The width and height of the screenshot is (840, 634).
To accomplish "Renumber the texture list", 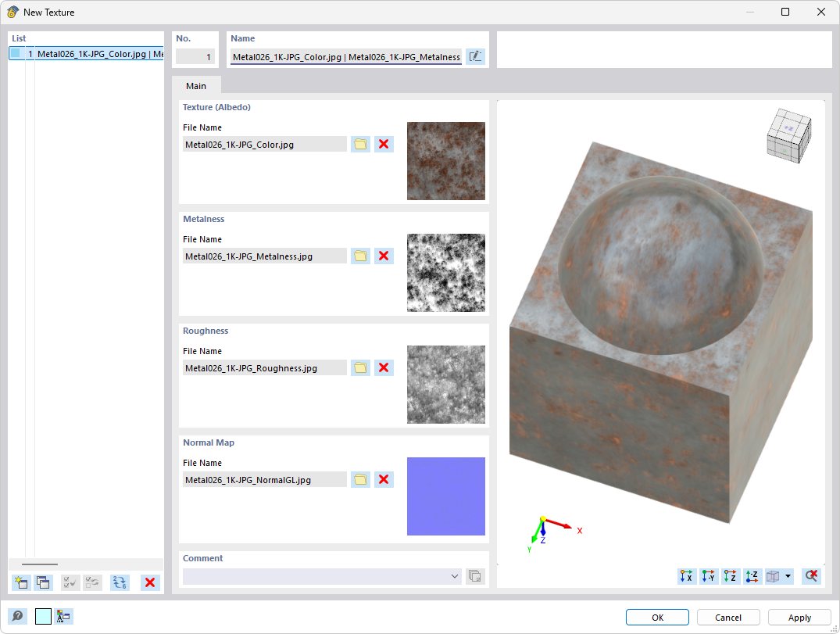I will pos(119,582).
